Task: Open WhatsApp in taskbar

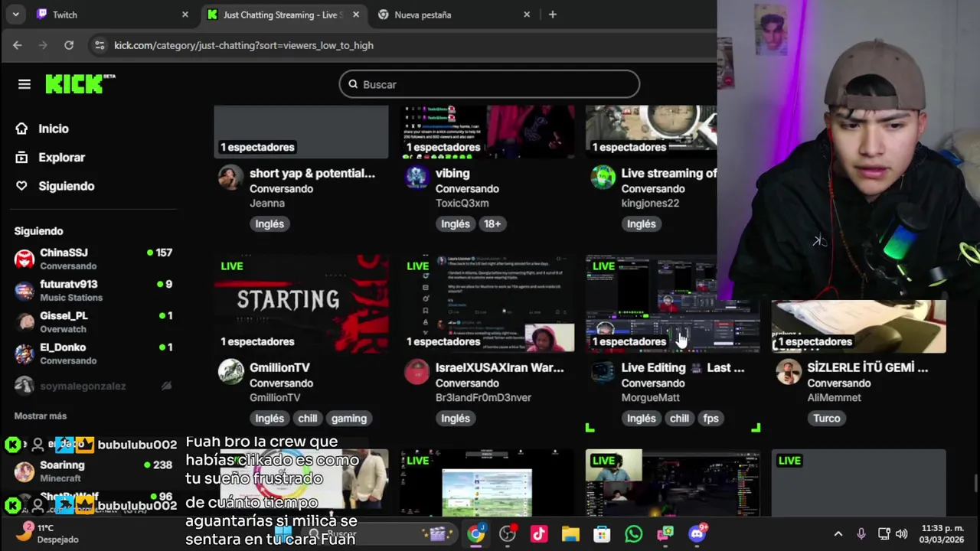Action: 633,533
